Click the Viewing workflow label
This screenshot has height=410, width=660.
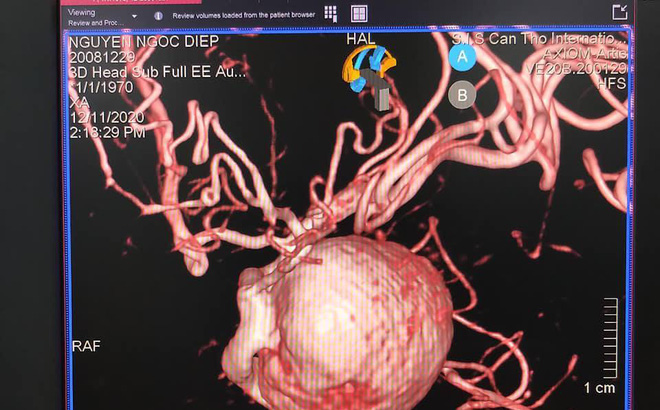(82, 12)
